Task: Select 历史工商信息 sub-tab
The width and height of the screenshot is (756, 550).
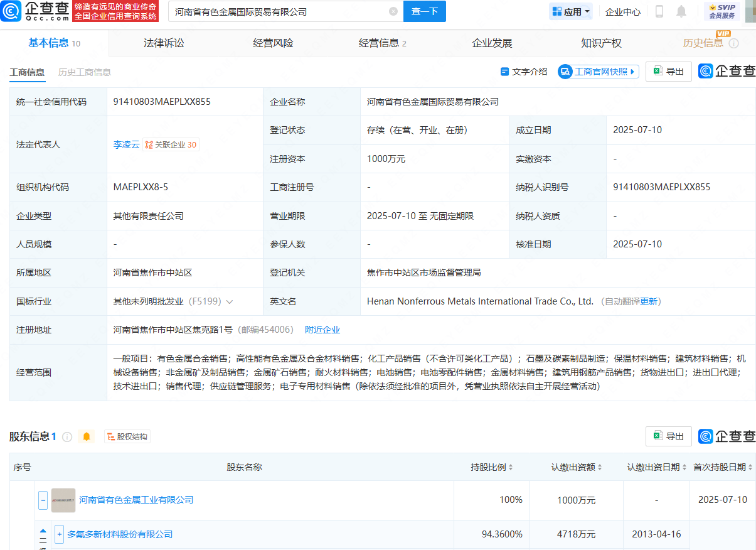Action: pyautogui.click(x=85, y=72)
